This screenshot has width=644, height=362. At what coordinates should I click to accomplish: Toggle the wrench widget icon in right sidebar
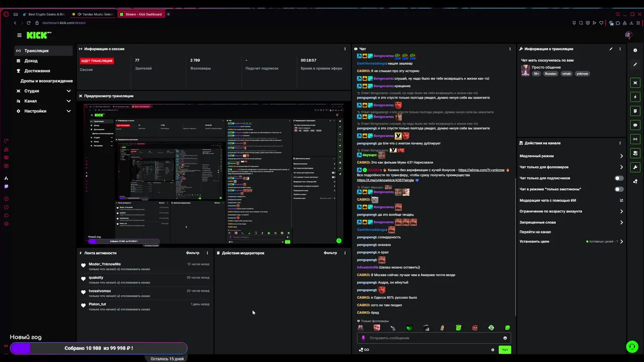[635, 167]
